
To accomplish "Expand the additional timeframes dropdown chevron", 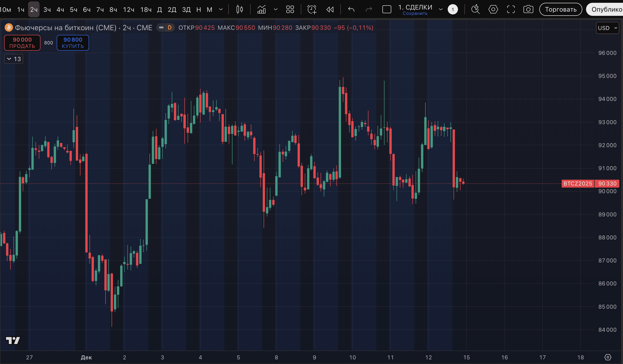I will (221, 9).
